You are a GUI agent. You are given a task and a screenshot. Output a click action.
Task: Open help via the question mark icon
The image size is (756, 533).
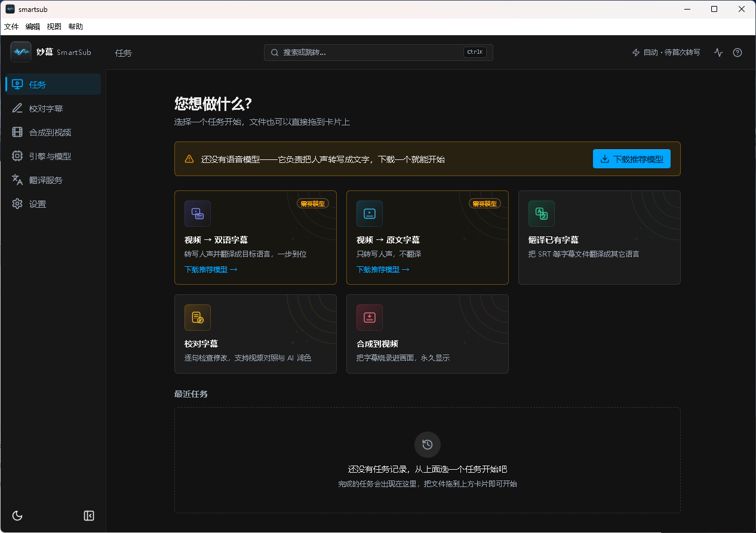click(x=737, y=53)
